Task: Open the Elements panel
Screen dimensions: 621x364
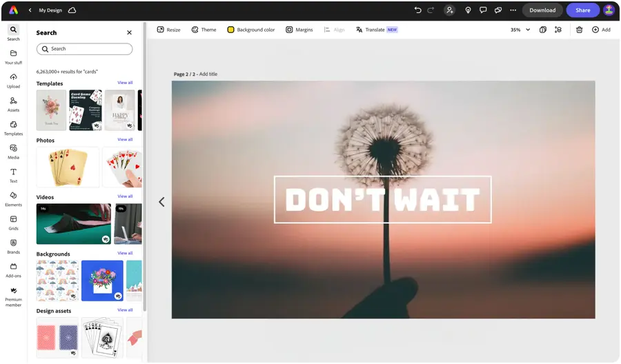Action: (x=13, y=199)
